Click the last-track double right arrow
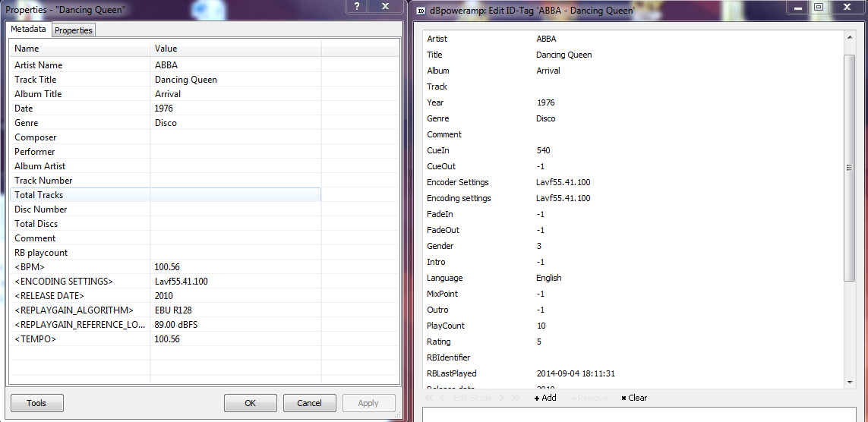This screenshot has width=868, height=422. [516, 398]
